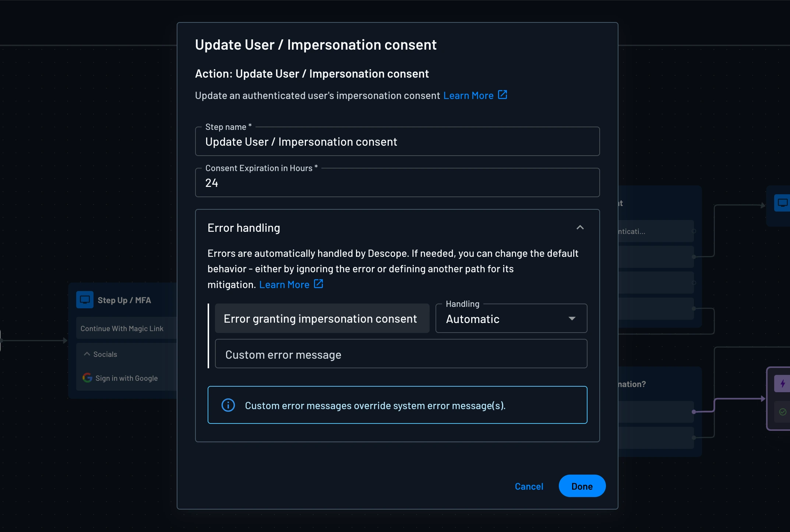
Task: Select the Error granting impersonation consent entry
Action: click(x=322, y=318)
